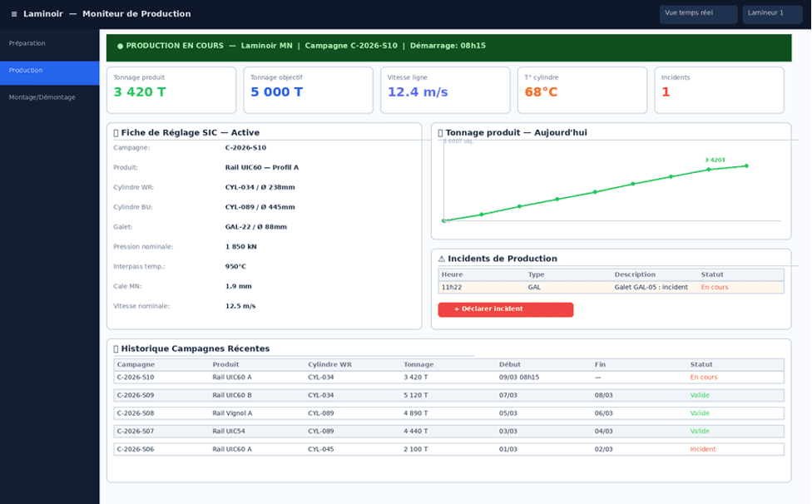Click the C-2026-S09 history row
Viewport: 812px width, 504px height.
(448, 395)
